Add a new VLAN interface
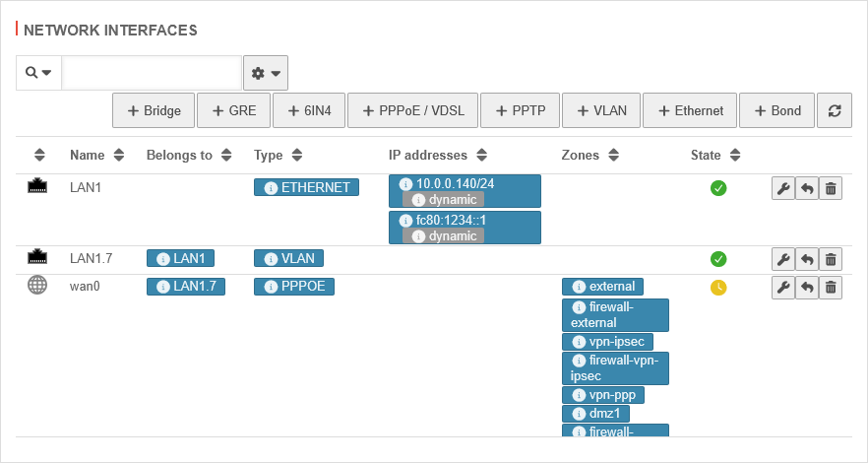 click(x=601, y=110)
